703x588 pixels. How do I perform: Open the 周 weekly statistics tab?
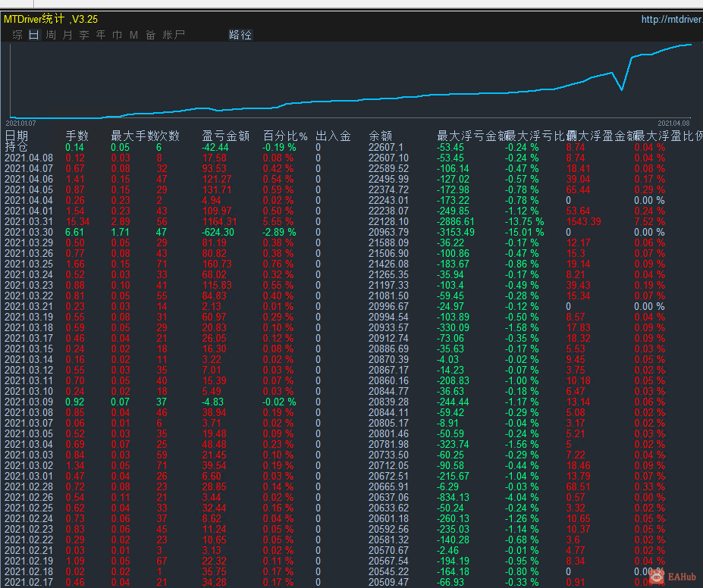coord(51,35)
